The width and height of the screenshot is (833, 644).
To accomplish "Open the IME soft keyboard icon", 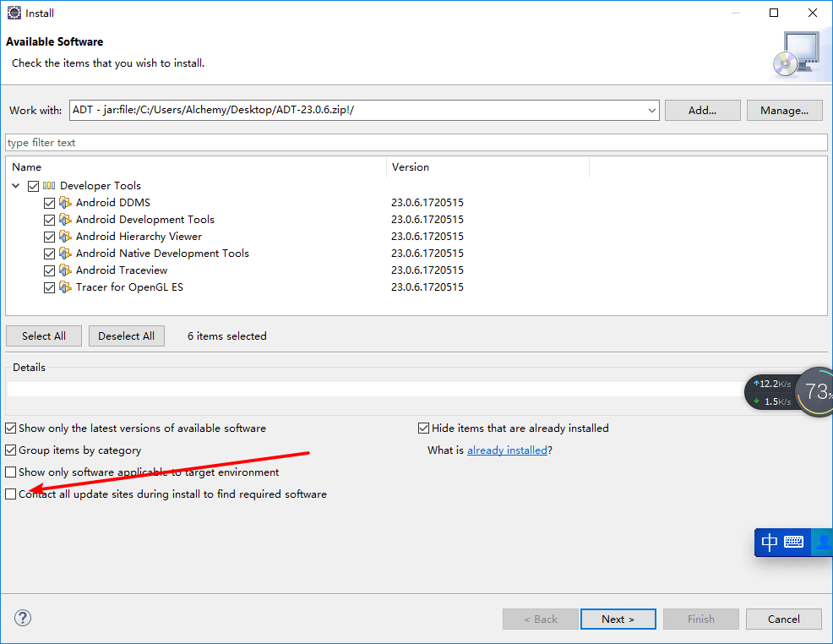I will (793, 542).
